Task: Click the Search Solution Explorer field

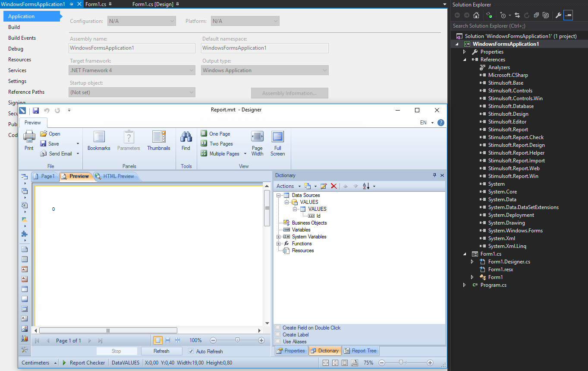Action: click(x=519, y=26)
